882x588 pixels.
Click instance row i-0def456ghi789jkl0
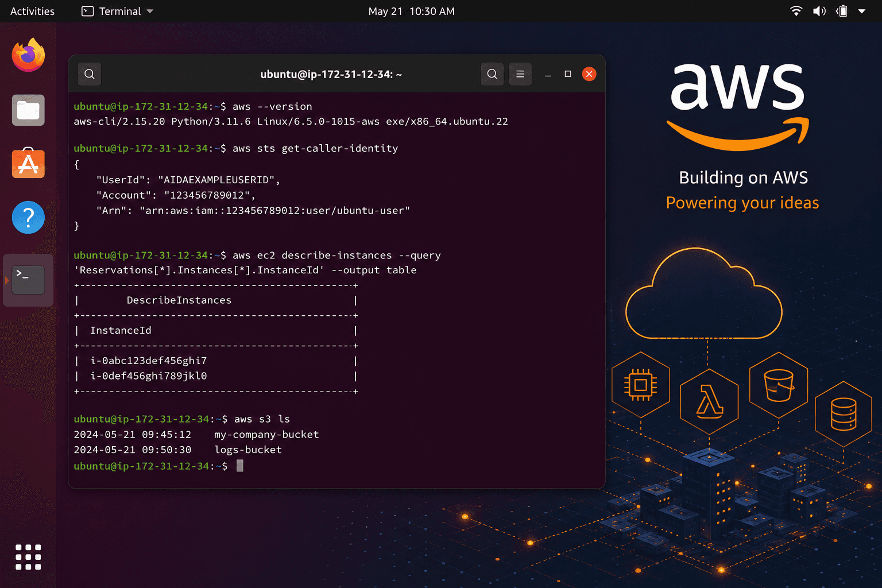[148, 376]
